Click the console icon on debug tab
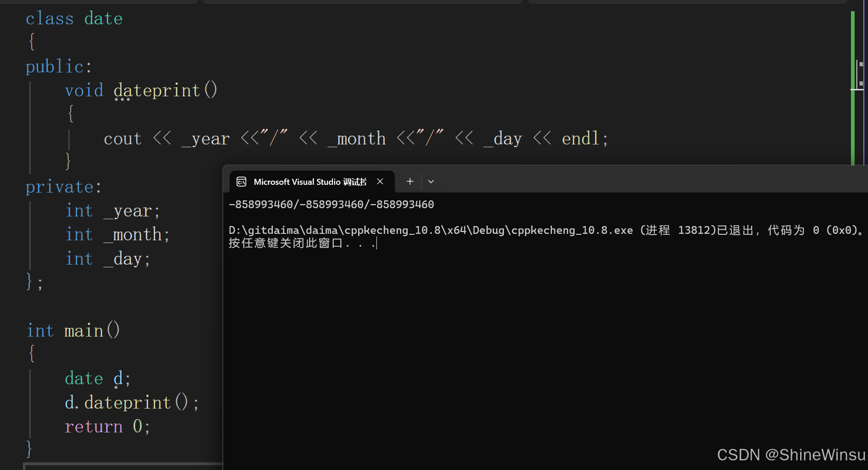868x470 pixels. [x=242, y=182]
